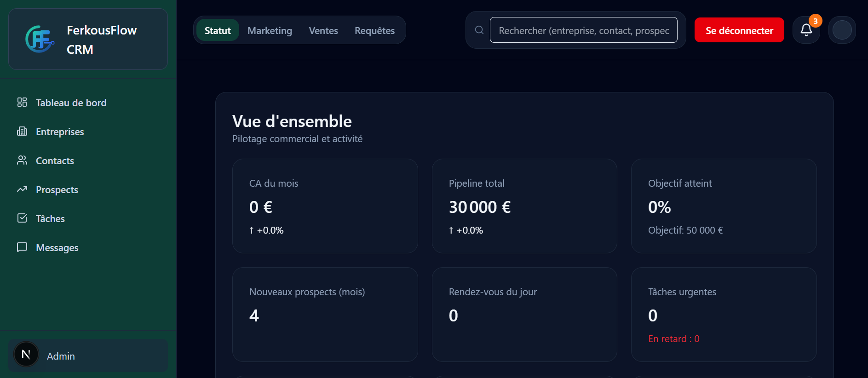This screenshot has width=868, height=378.
Task: Open Messages using the chat bubble icon
Action: click(22, 247)
